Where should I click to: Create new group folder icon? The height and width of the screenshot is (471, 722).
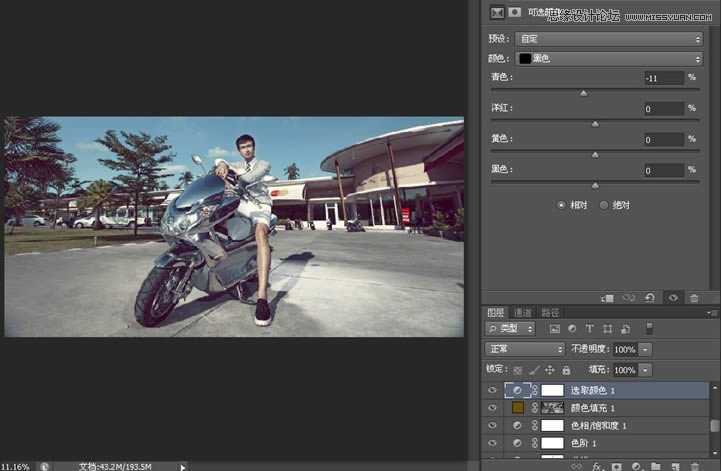coord(656,466)
